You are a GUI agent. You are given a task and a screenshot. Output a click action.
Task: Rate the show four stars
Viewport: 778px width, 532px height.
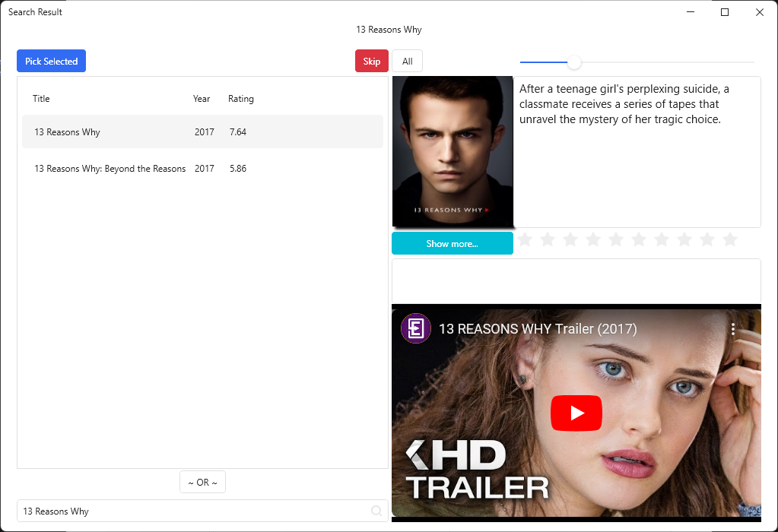point(593,240)
